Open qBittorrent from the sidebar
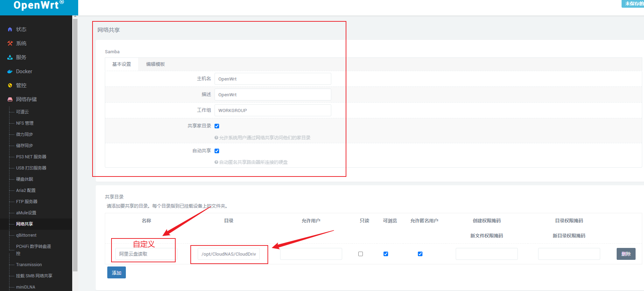 (26, 235)
